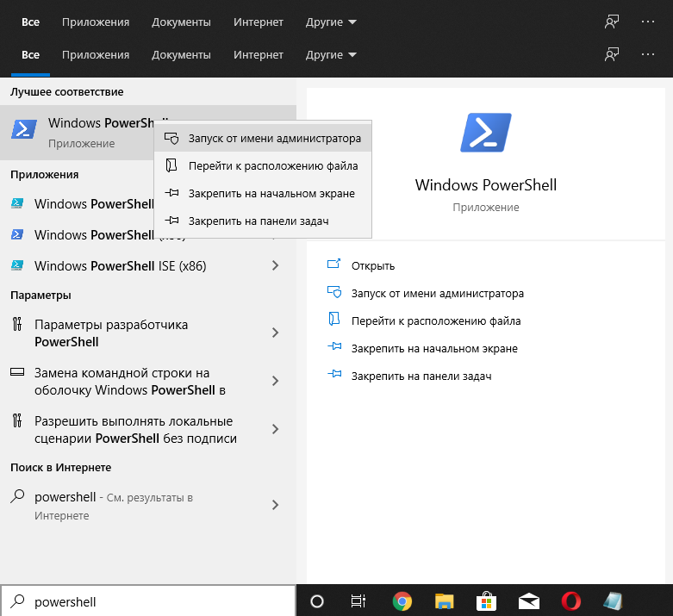The image size is (673, 616).
Task: Launch Opera browser from the taskbar
Action: [571, 601]
